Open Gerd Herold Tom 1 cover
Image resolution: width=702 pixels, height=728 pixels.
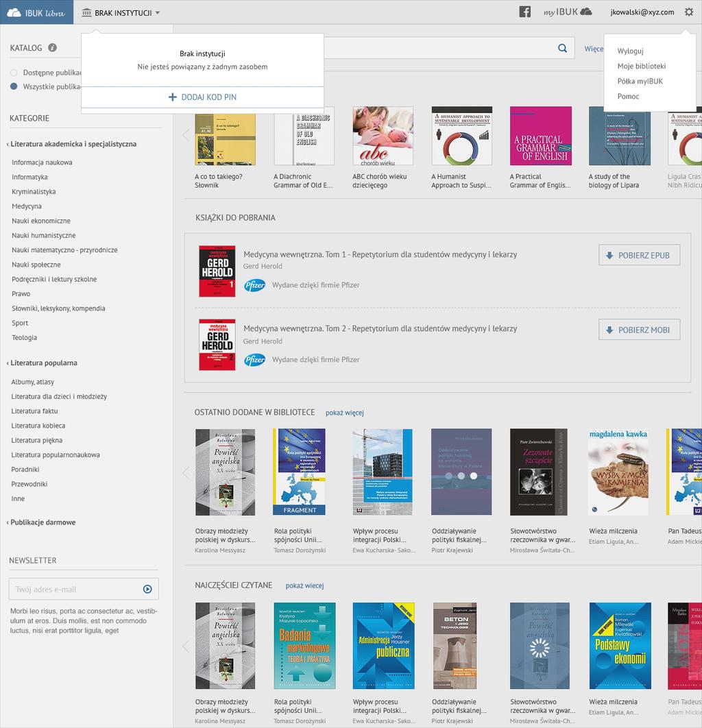[217, 271]
